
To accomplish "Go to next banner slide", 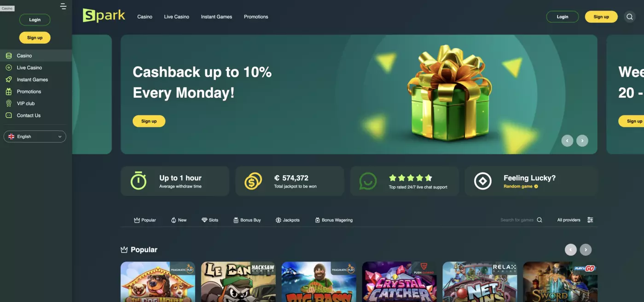I will (582, 141).
